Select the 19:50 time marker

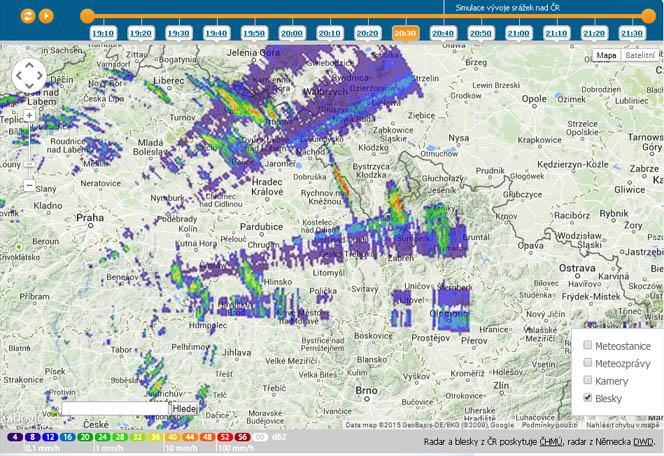click(254, 33)
